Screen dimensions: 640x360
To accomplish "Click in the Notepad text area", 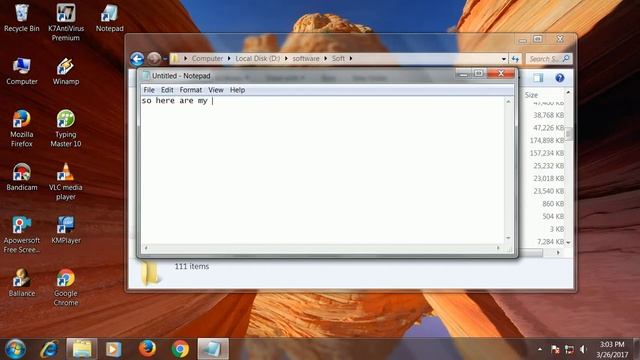I will 322,171.
